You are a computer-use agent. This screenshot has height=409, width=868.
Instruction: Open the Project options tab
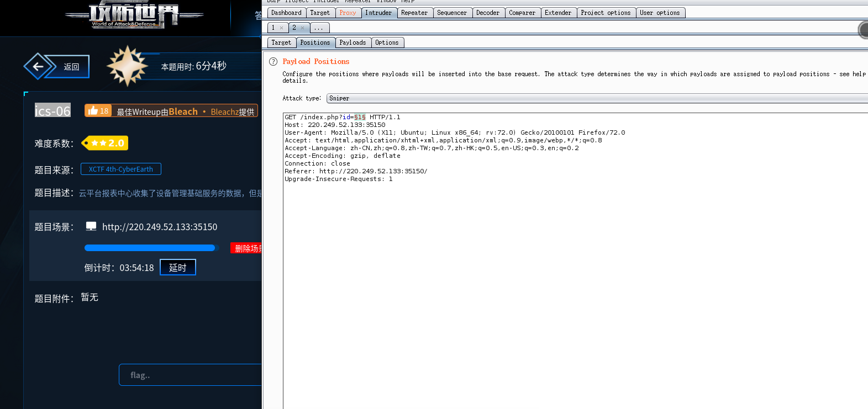[606, 13]
